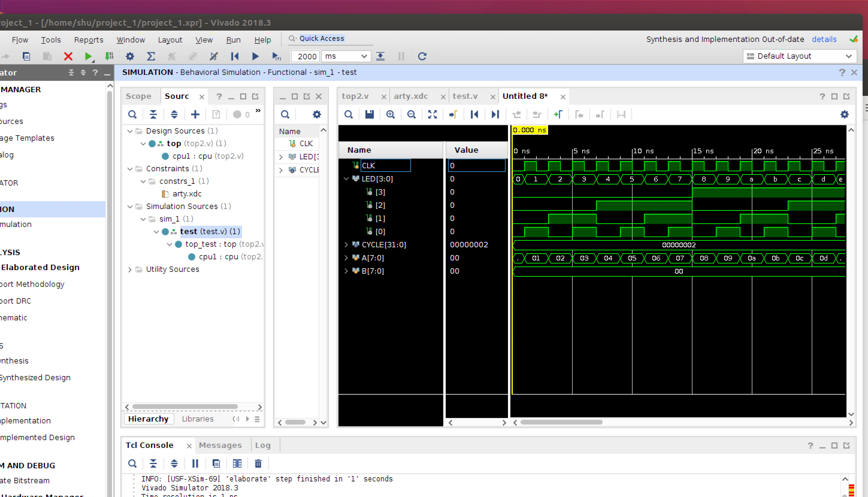Click the Relaunch simulation circular arrow icon
The width and height of the screenshot is (868, 497).
point(422,56)
